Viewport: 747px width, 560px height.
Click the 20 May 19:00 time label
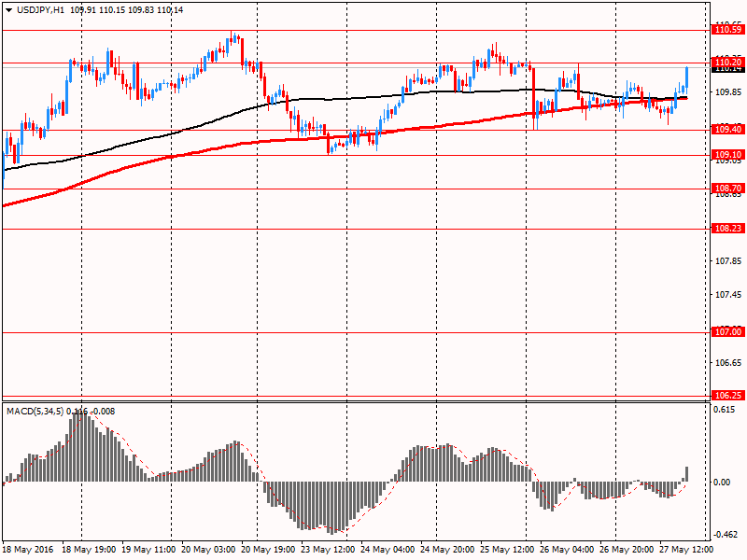click(x=268, y=550)
